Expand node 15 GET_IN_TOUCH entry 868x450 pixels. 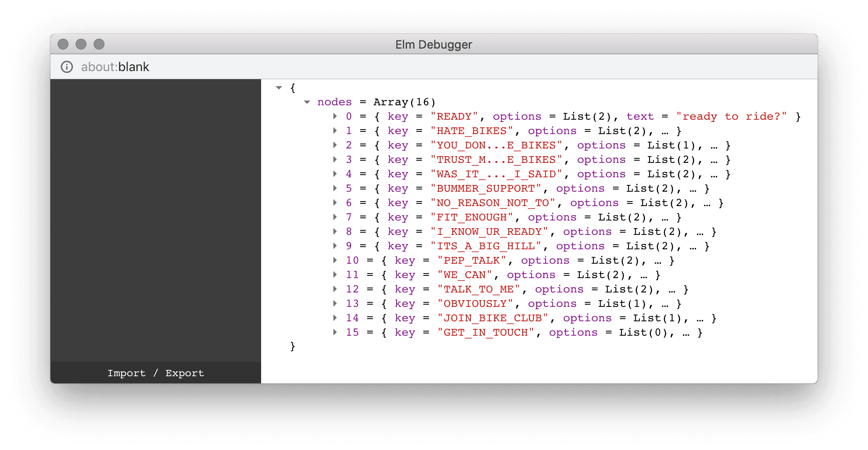coord(335,333)
